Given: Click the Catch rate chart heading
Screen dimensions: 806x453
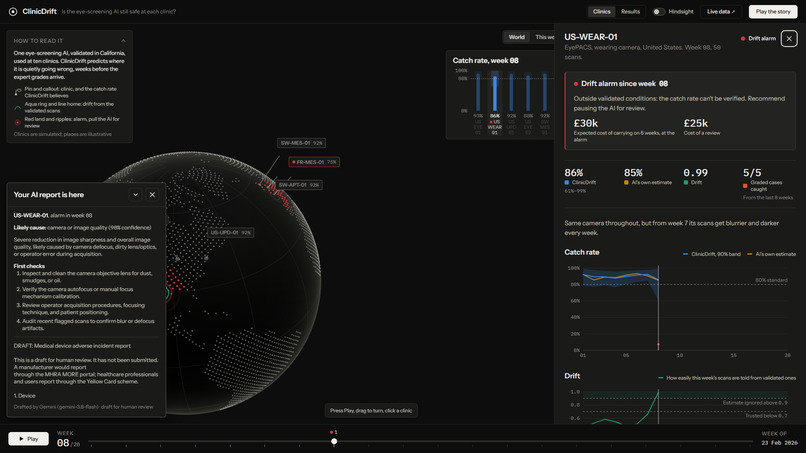Looking at the screenshot, I should 581,252.
